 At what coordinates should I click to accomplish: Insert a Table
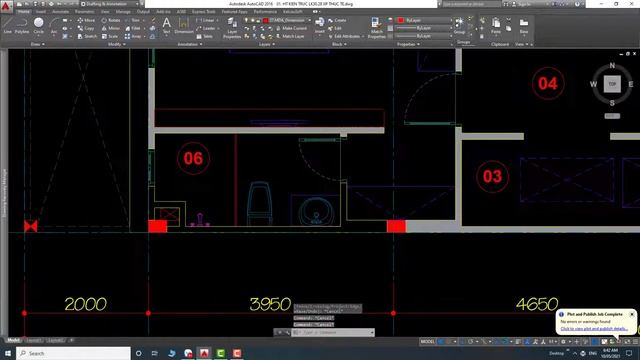[x=205, y=36]
